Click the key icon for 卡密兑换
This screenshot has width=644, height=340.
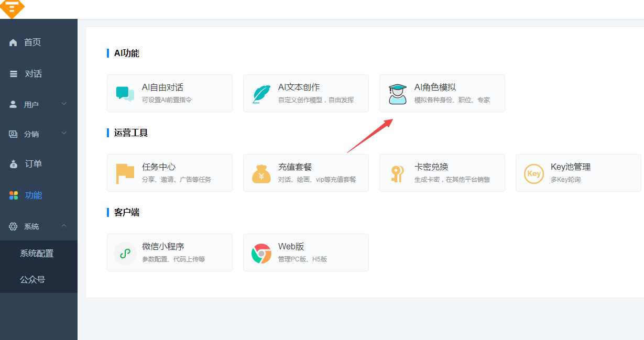coord(397,173)
